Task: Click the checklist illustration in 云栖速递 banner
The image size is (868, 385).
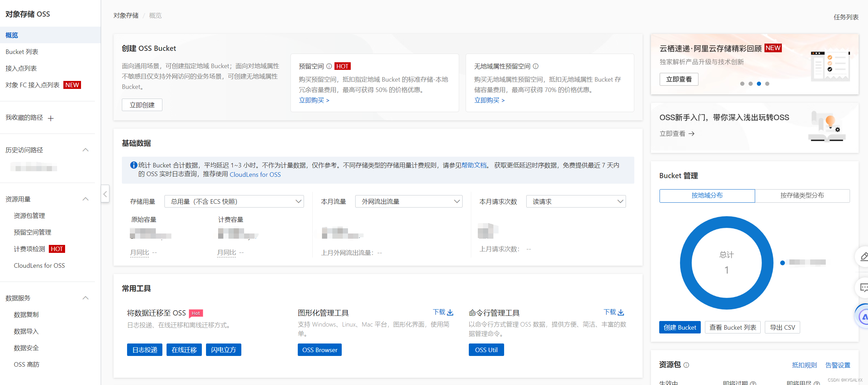Action: point(830,66)
